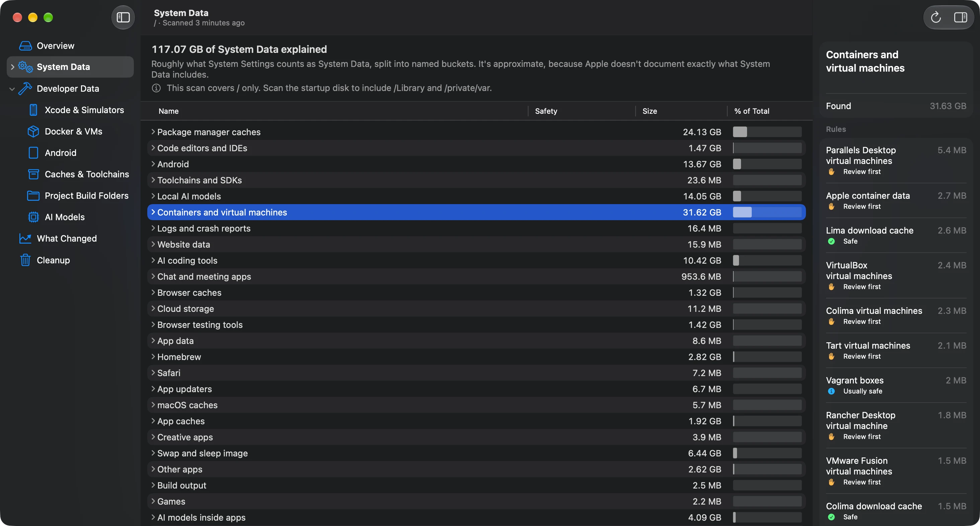Select the Browser testing tools row

[x=476, y=325]
